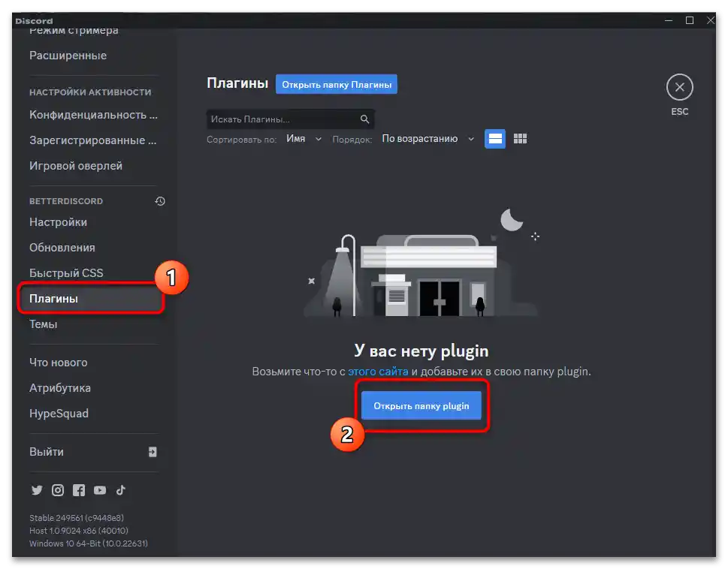Viewport: 728px width, 569px height.
Task: Click the Stable 249561 version text
Action: tap(77, 517)
